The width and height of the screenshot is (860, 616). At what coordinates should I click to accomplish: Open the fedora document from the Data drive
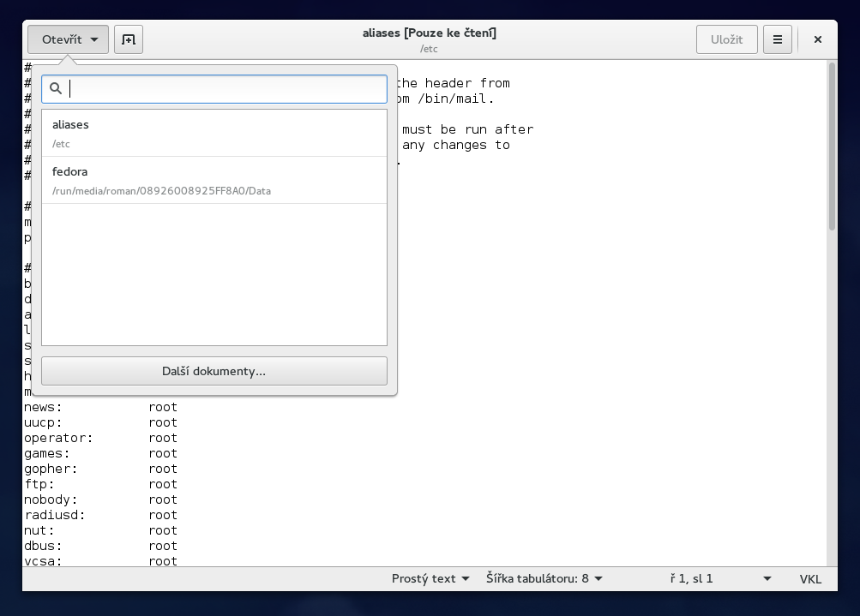click(213, 179)
